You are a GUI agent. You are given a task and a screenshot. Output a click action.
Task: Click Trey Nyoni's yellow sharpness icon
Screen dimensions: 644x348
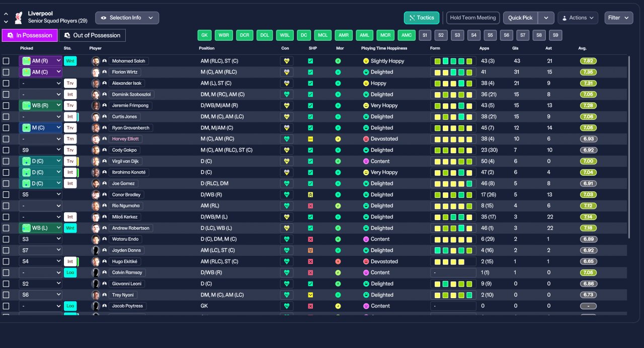[310, 295]
